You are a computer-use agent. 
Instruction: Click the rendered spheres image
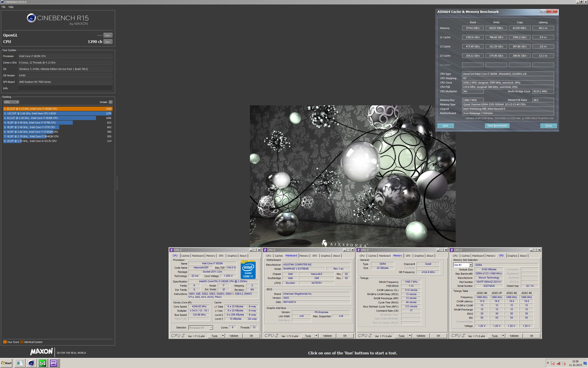pyautogui.click(x=353, y=176)
